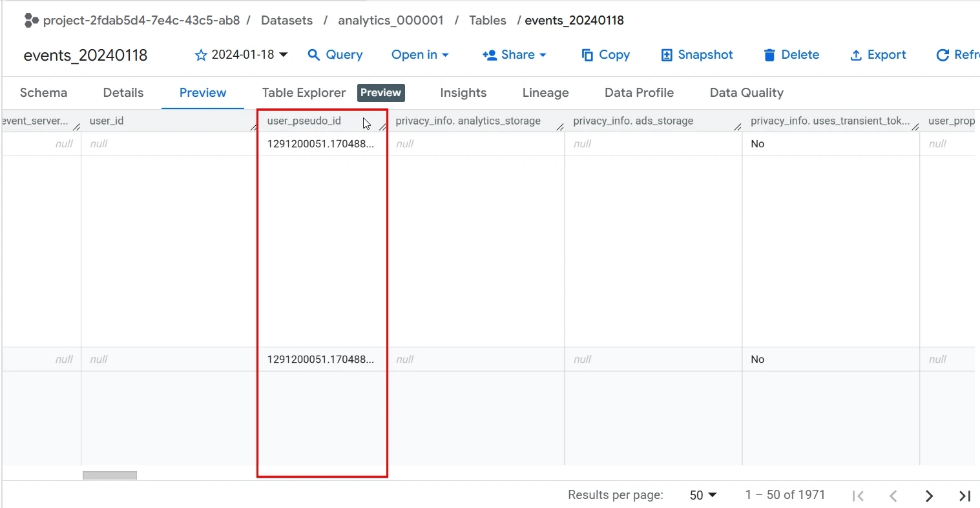Viewport: 980px width, 508px height.
Task: Click the privacy_info. ads_storage resize handle
Action: point(738,127)
